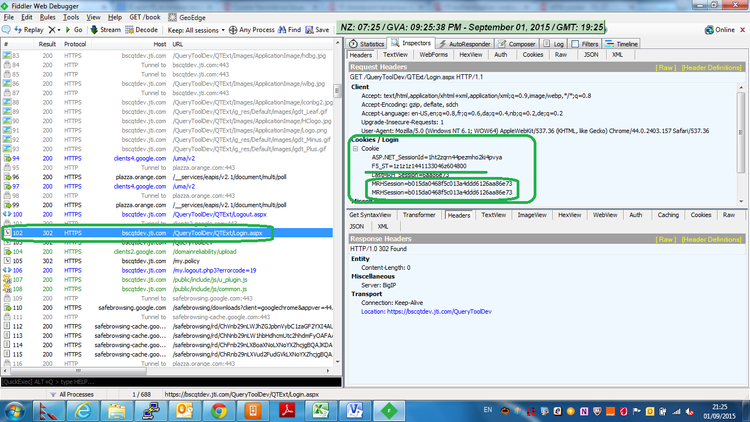This screenshot has width=750, height=422.
Task: Select response Transformer tab
Action: 419,215
